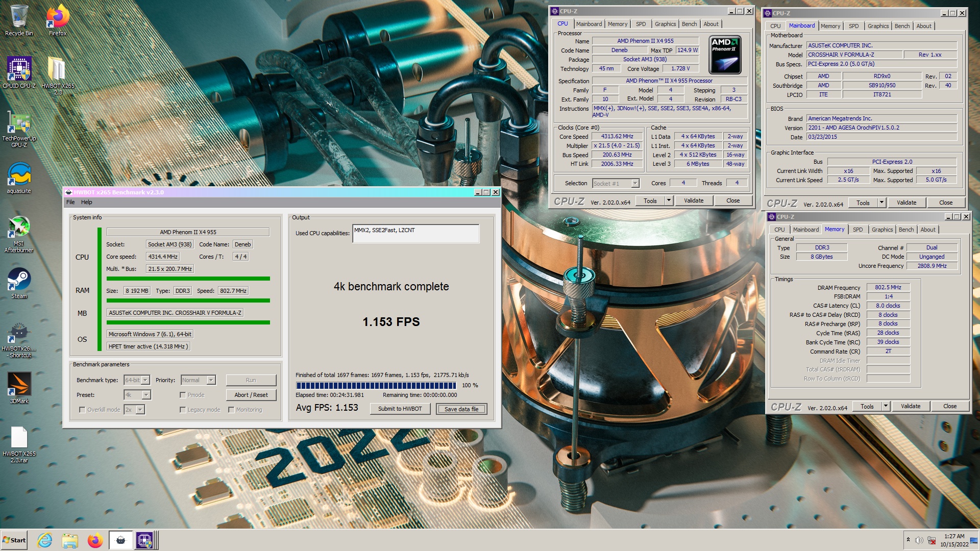Switch to SPD tab in Mainboard window
The width and height of the screenshot is (980, 551).
coord(853,26)
